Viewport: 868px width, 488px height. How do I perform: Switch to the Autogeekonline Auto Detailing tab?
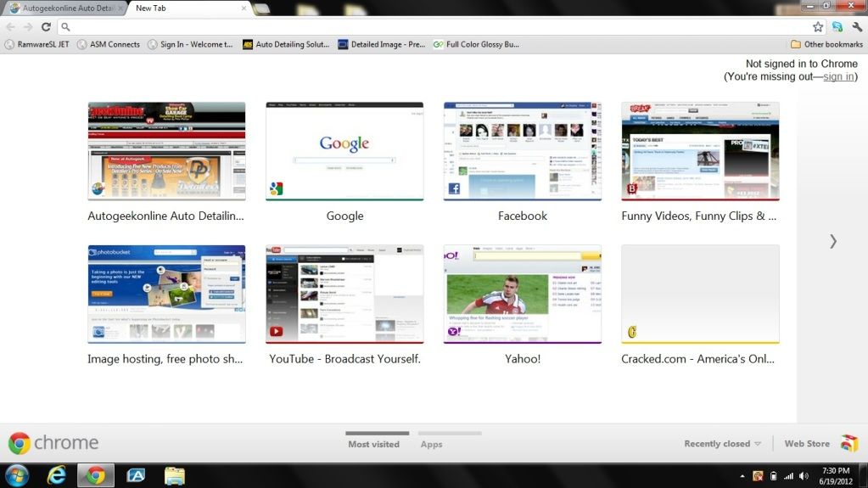tap(66, 8)
